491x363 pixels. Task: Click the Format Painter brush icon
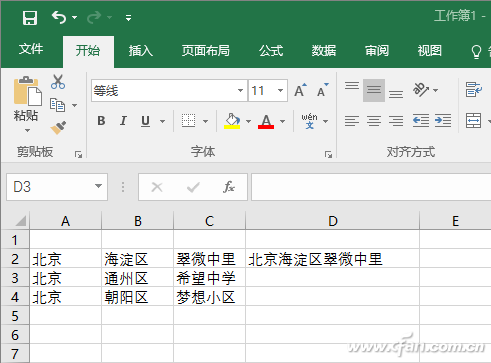tap(58, 128)
